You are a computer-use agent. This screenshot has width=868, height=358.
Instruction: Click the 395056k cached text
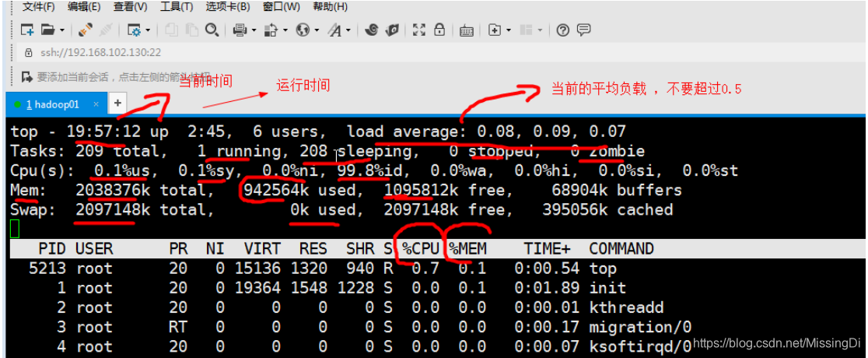point(607,210)
